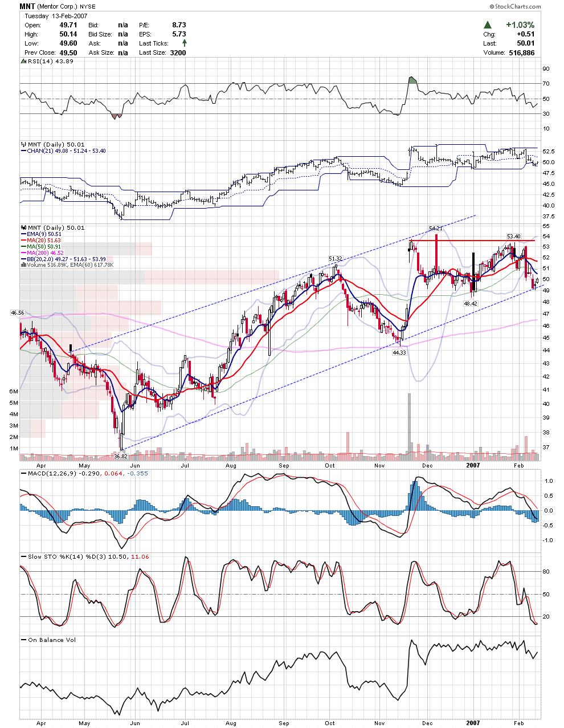The image size is (564, 728).
Task: Click the Chg value +0.51
Action: 527,34
